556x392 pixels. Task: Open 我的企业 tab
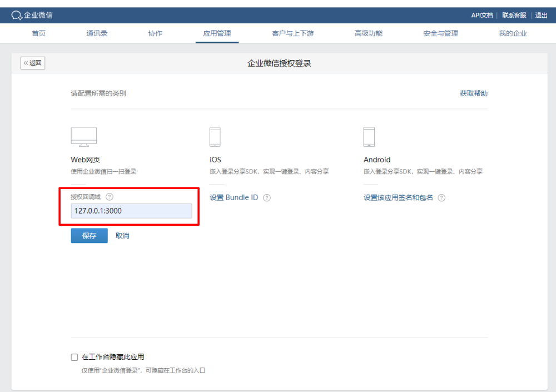513,33
